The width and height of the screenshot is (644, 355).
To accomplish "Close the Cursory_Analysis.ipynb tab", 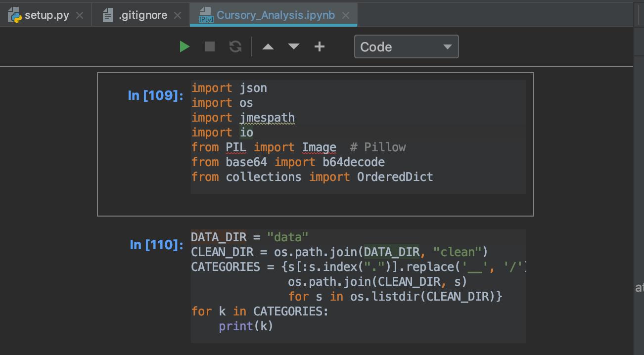I will click(346, 16).
